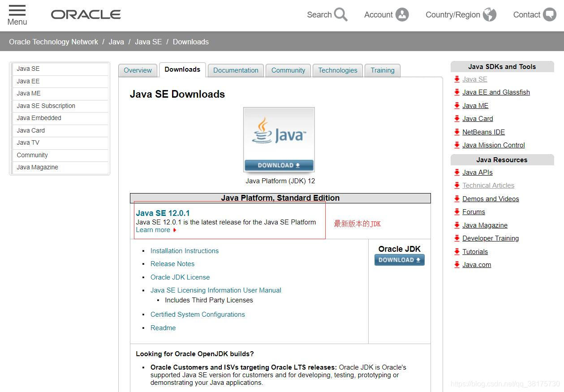Click Technical Articles link
564x392 pixels.
pyautogui.click(x=488, y=185)
